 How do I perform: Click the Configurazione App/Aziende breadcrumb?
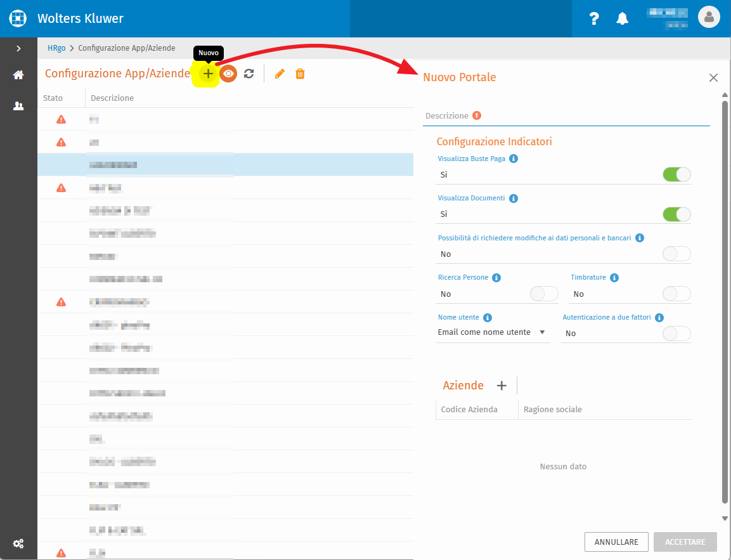127,48
